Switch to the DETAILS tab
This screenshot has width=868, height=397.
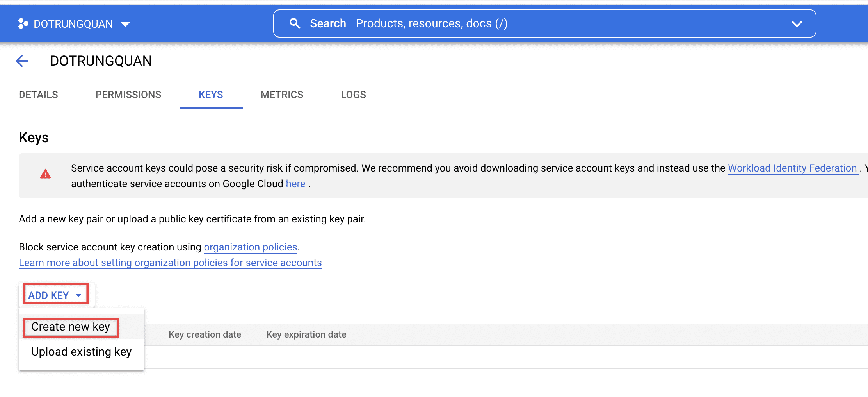click(38, 95)
